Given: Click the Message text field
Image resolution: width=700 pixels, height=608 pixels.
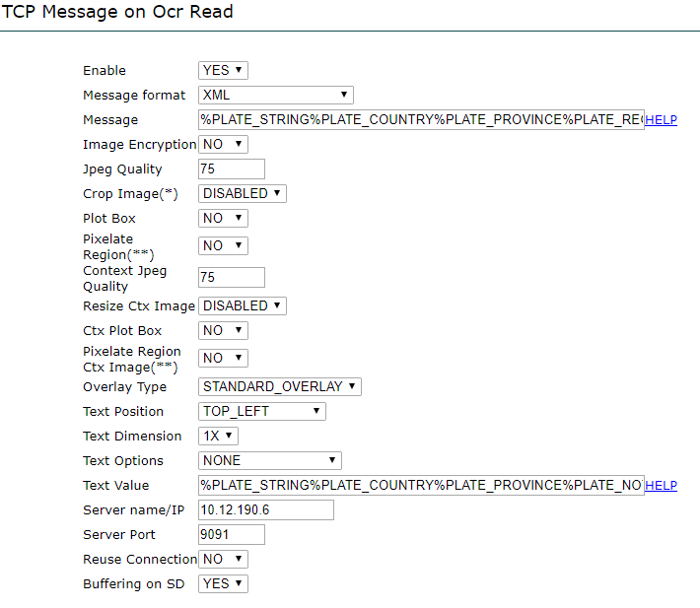Looking at the screenshot, I should click(421, 119).
